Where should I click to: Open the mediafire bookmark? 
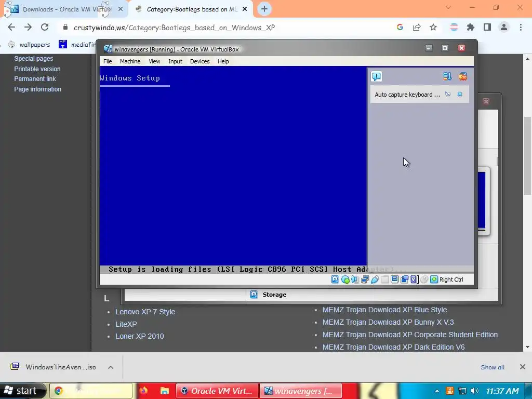point(77,45)
